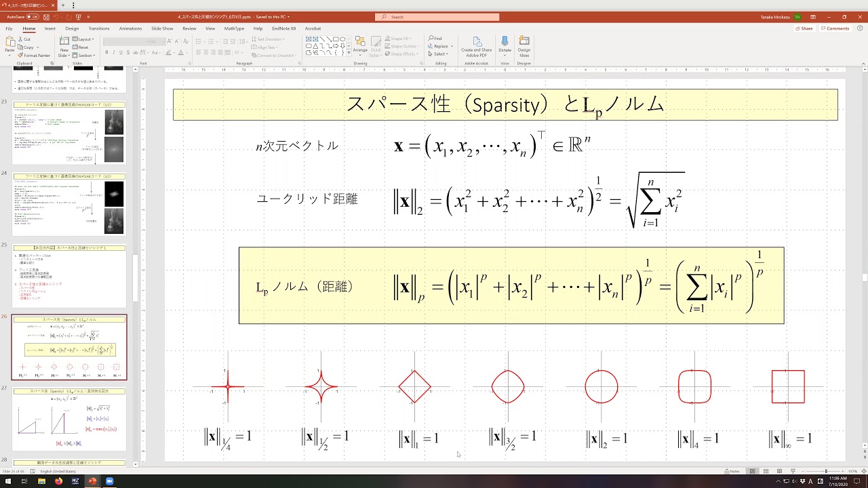Screen dimensions: 868x488
Task: Open the Comments pane
Action: [x=835, y=28]
